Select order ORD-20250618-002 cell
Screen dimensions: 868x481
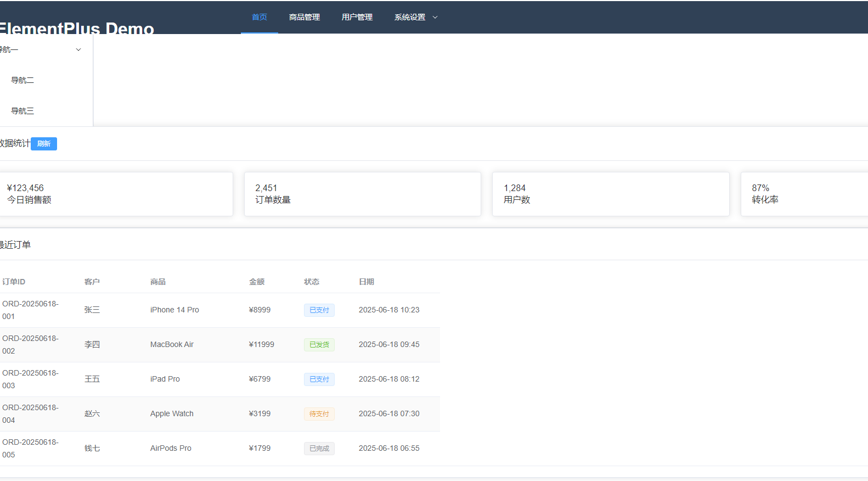click(30, 344)
